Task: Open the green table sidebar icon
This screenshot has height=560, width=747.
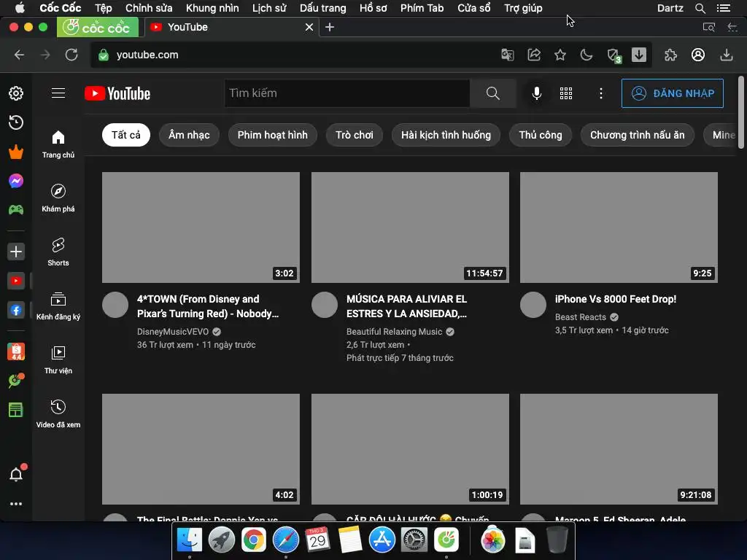Action: tap(16, 410)
